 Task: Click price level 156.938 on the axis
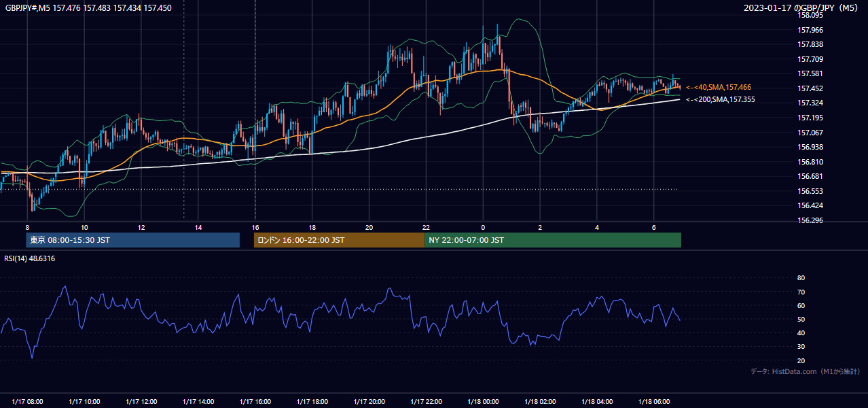[x=810, y=147]
